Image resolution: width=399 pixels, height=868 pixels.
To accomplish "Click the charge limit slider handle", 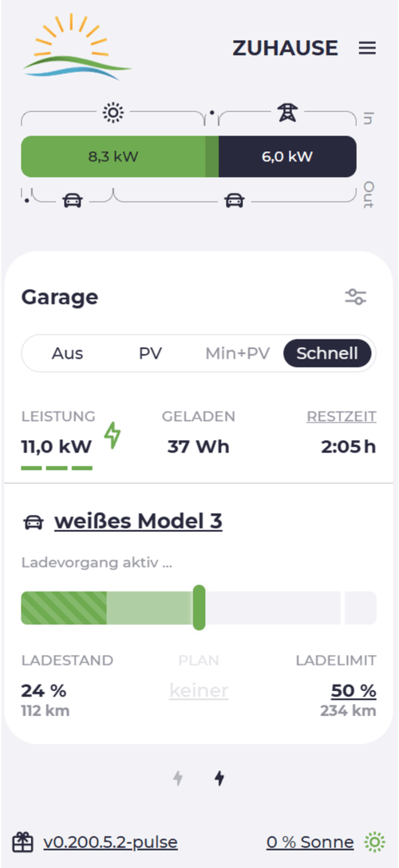I will point(199,607).
